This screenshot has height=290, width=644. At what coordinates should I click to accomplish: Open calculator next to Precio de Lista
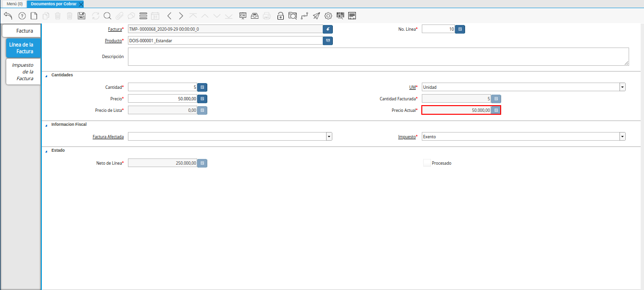[x=202, y=110]
